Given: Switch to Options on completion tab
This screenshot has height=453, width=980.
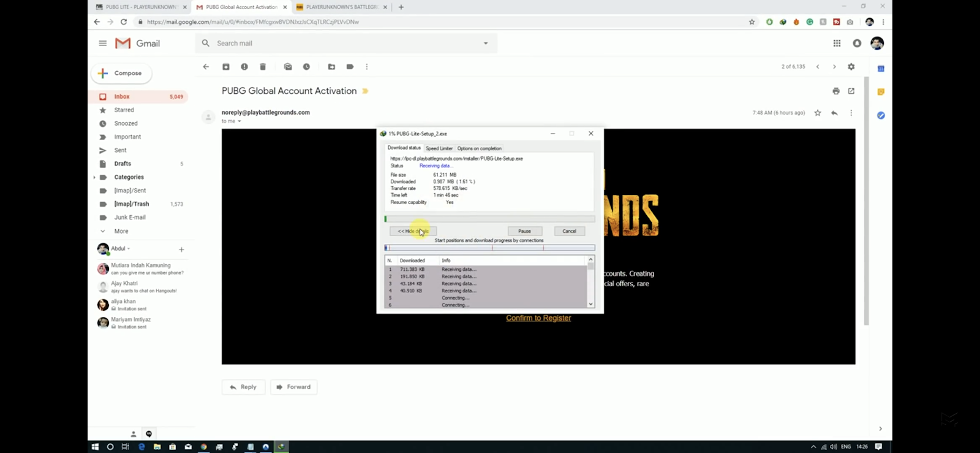Looking at the screenshot, I should pyautogui.click(x=479, y=148).
